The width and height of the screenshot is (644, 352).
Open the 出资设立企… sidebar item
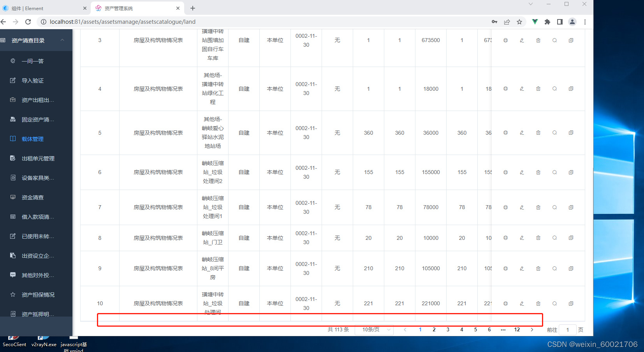[36, 255]
